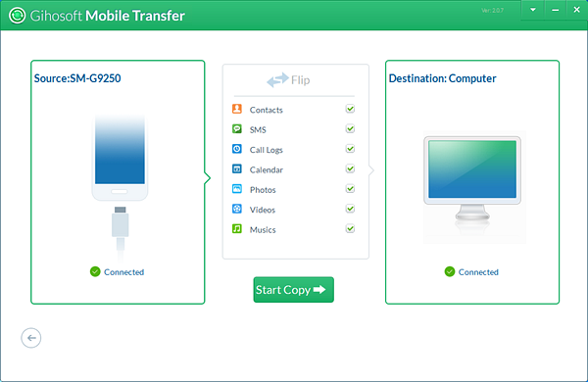Click the Contacts label

pos(267,110)
